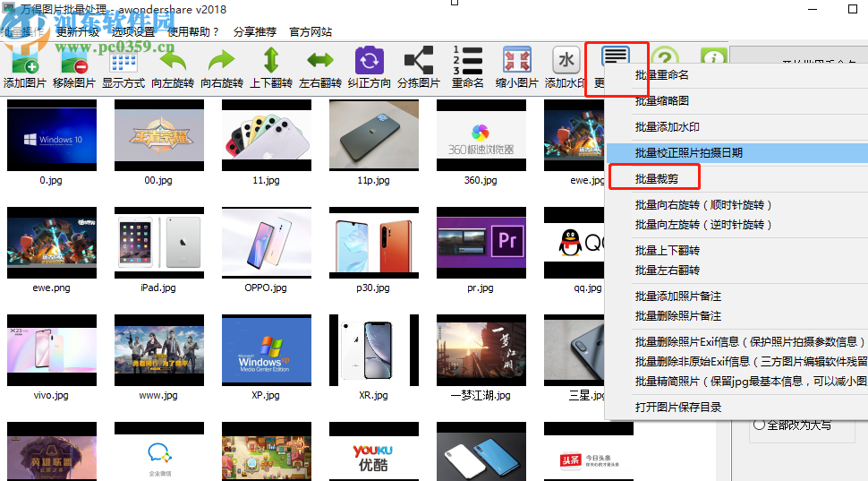868x481 pixels.
Task: Select 批量校正照片拍摄日期 menu entry
Action: tap(737, 153)
